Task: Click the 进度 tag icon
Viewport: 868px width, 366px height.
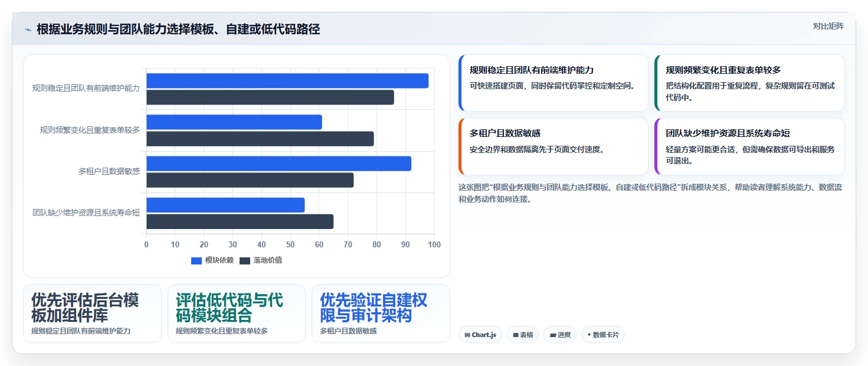Action: click(x=552, y=335)
